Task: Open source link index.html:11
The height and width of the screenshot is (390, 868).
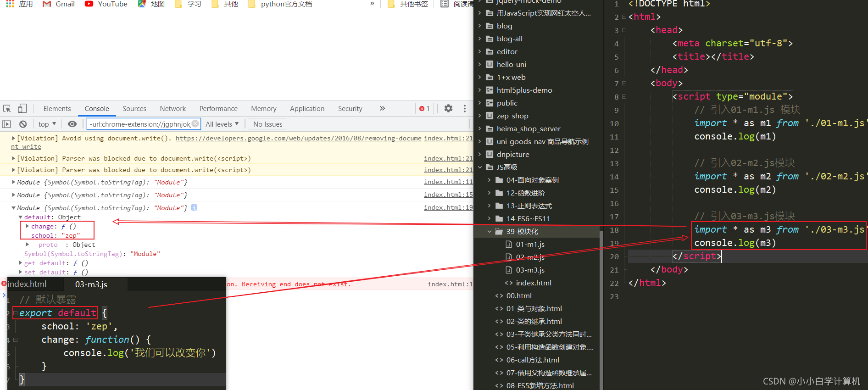Action: (x=448, y=182)
